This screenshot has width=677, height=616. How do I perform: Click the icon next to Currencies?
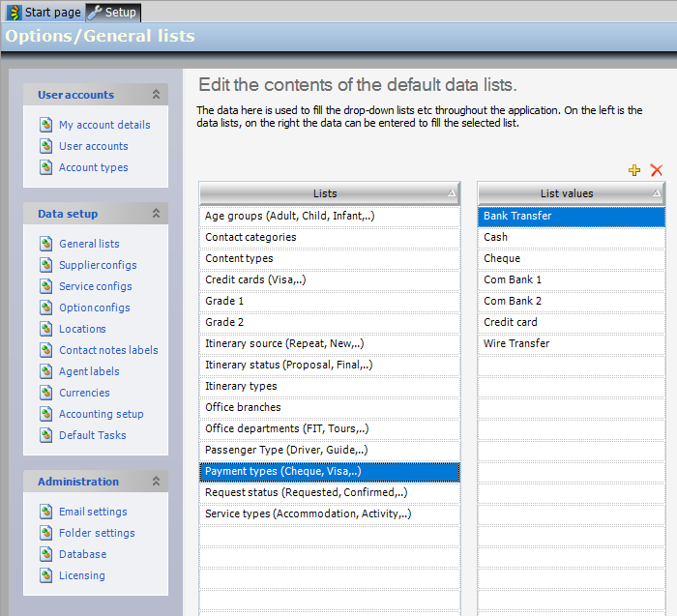46,393
